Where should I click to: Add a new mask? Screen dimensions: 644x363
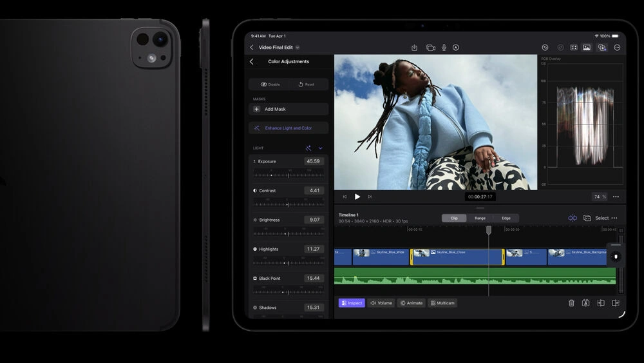(289, 109)
